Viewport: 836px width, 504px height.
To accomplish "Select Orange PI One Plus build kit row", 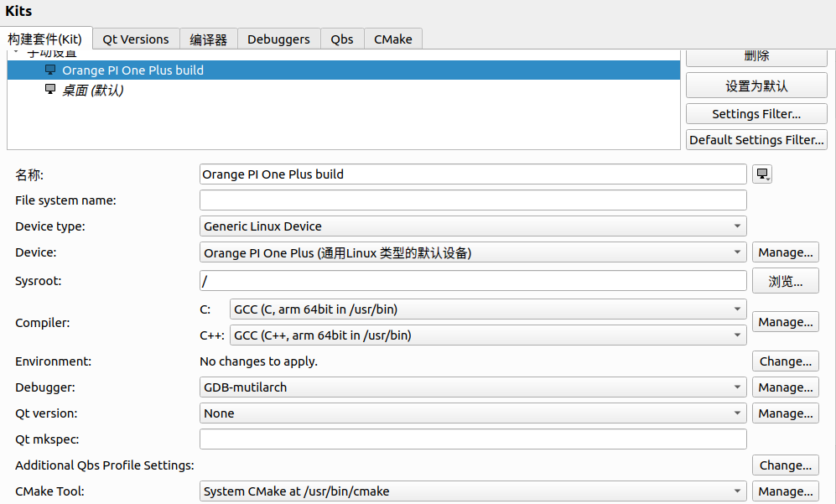I will (x=344, y=70).
